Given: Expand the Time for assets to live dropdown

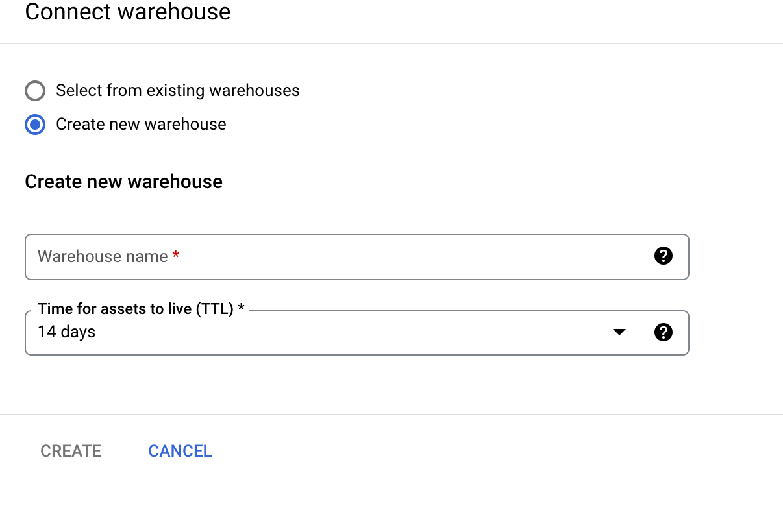Looking at the screenshot, I should [x=619, y=332].
